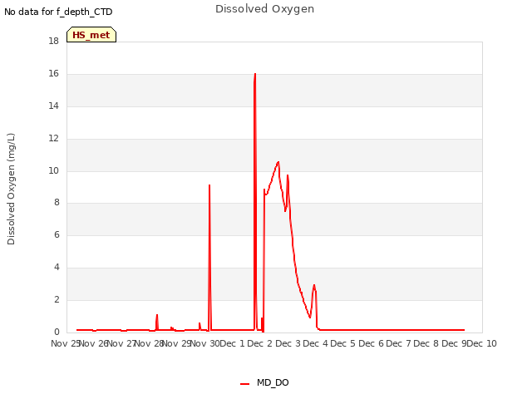Screen dimensions: 532x399
Task: Click the Dec 7 x-axis label
Action: (398, 343)
